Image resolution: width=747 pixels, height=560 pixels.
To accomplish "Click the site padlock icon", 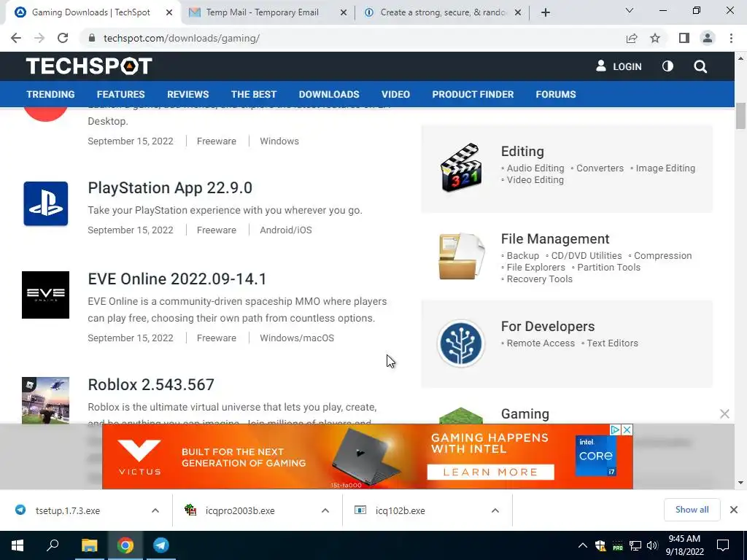I will 92,38.
